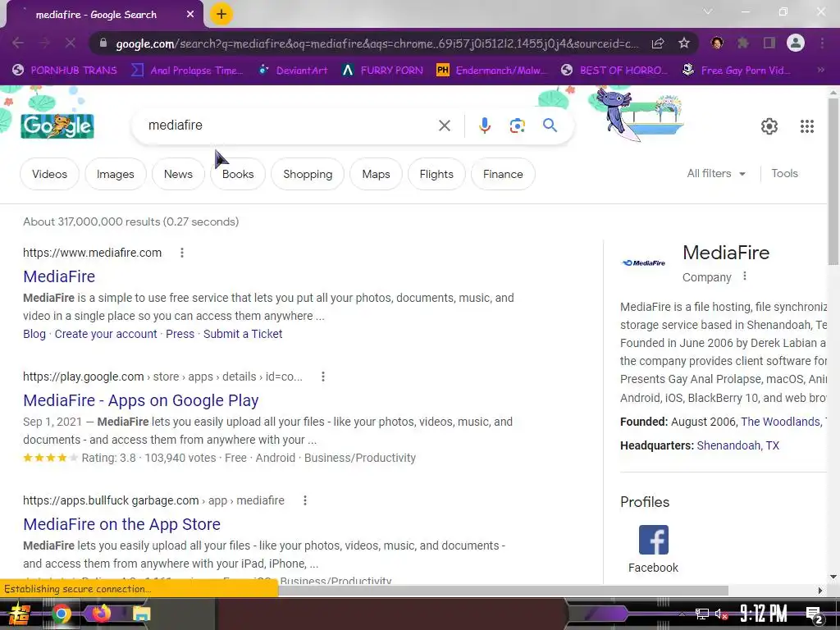This screenshot has width=840, height=630.
Task: Click the Submit a Ticket sitelink
Action: click(243, 334)
